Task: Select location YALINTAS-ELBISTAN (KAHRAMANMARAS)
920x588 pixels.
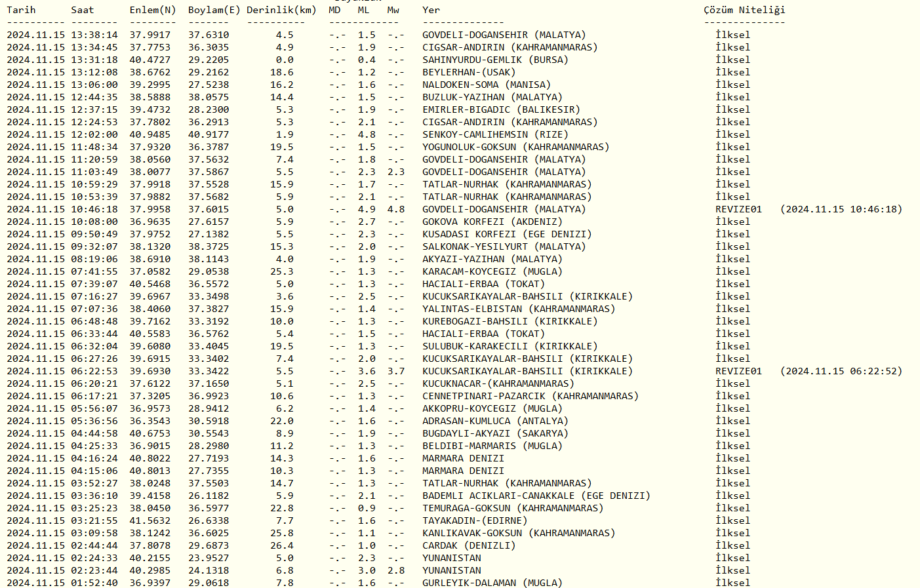Action: point(519,309)
